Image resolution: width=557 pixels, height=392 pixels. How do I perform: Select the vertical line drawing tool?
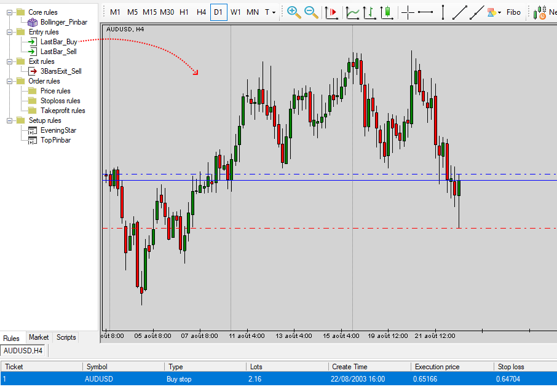tap(443, 12)
